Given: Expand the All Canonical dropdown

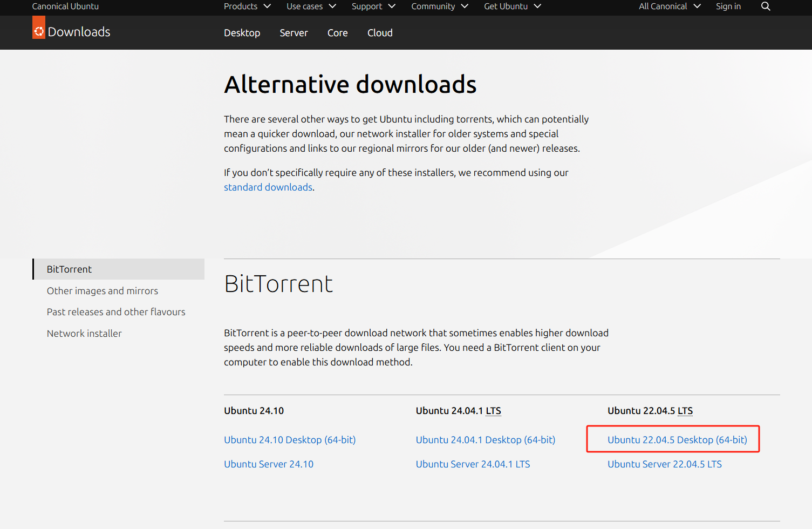Looking at the screenshot, I should [x=670, y=6].
